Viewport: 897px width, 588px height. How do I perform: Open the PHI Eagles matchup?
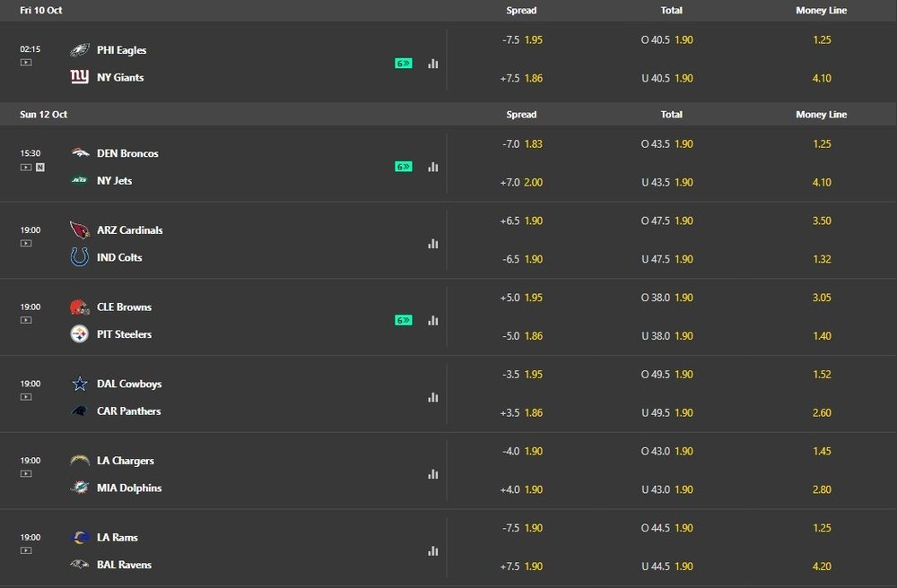tap(121, 50)
